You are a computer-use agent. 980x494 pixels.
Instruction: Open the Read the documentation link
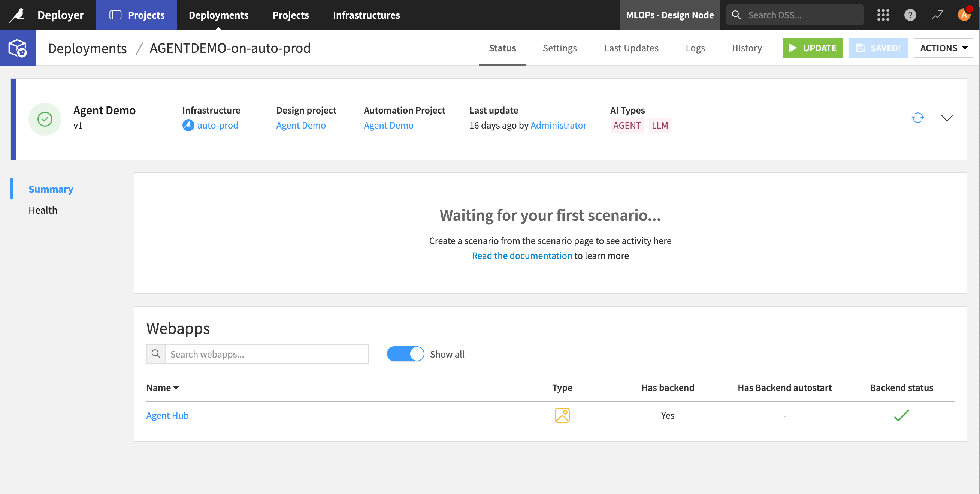click(521, 255)
